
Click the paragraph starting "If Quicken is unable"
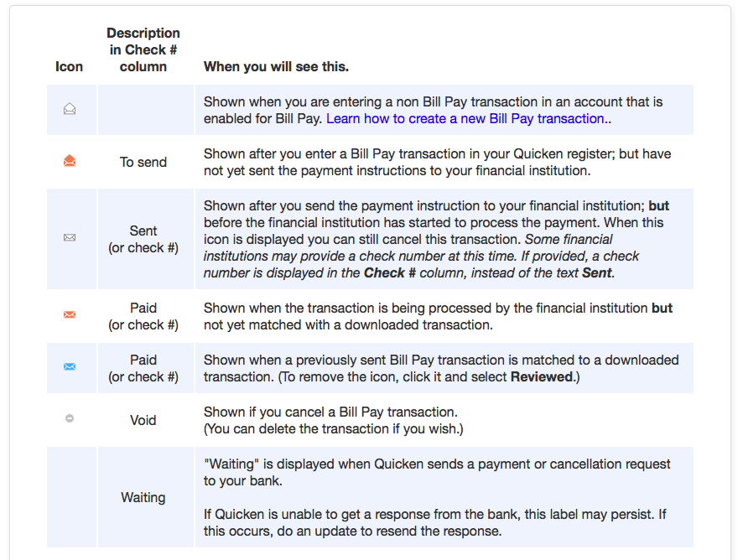coord(435,522)
